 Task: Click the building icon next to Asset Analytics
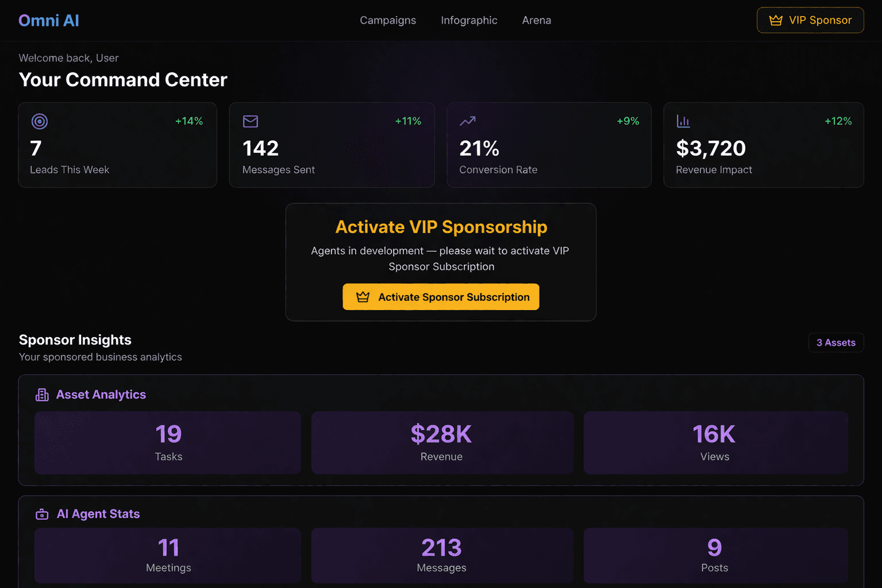point(42,394)
